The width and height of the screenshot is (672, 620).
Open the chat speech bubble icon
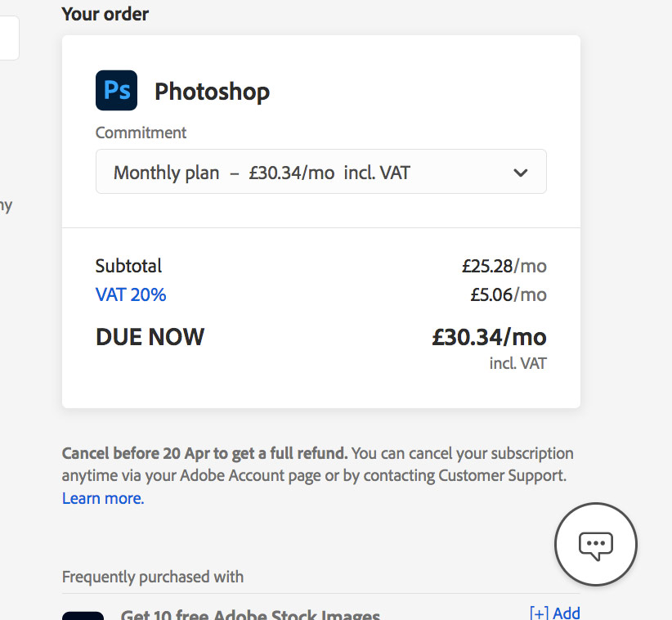point(595,543)
